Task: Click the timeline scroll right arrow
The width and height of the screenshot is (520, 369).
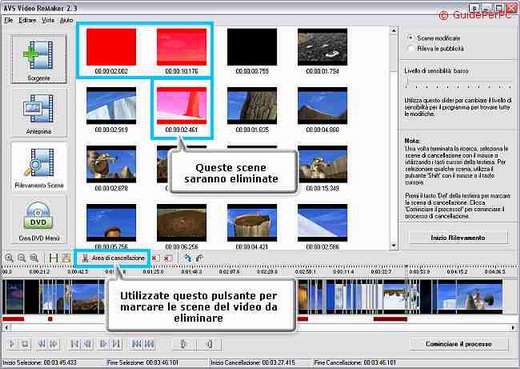Action: [513, 328]
